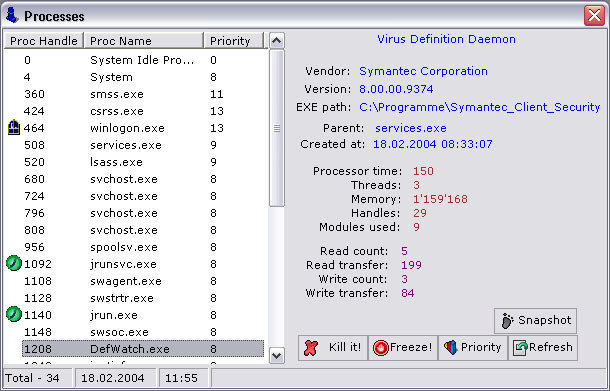
Task: Sort by Proc Name column header
Action: pos(144,40)
